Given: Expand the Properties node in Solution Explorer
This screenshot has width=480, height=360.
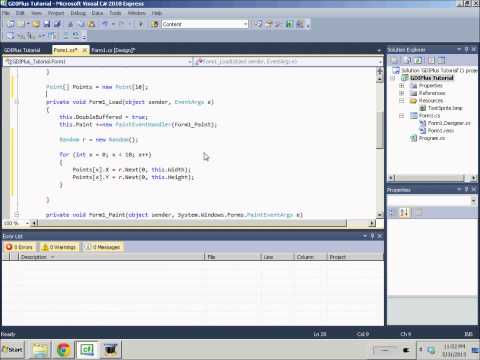Looking at the screenshot, I should [402, 85].
